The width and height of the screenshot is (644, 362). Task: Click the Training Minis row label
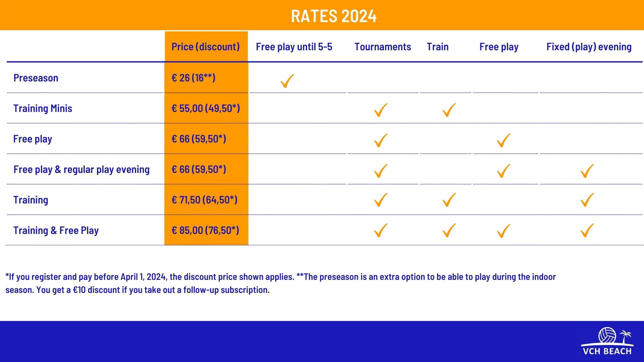[43, 108]
